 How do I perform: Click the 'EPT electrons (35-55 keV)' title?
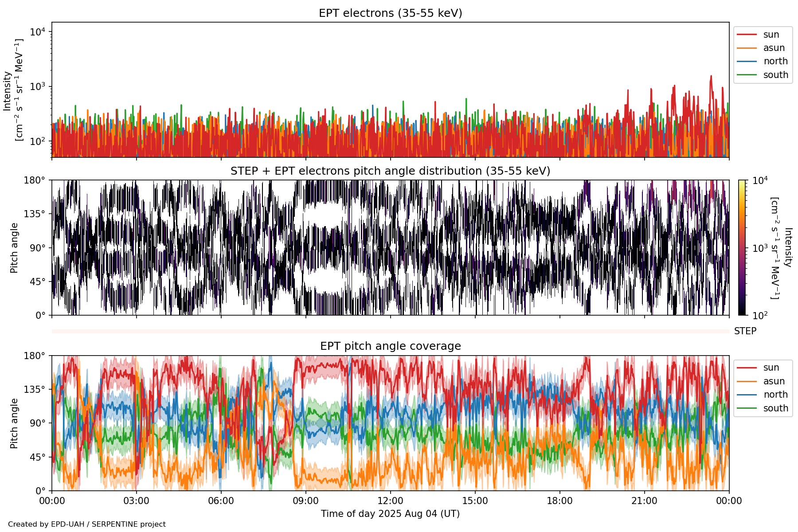pyautogui.click(x=390, y=13)
